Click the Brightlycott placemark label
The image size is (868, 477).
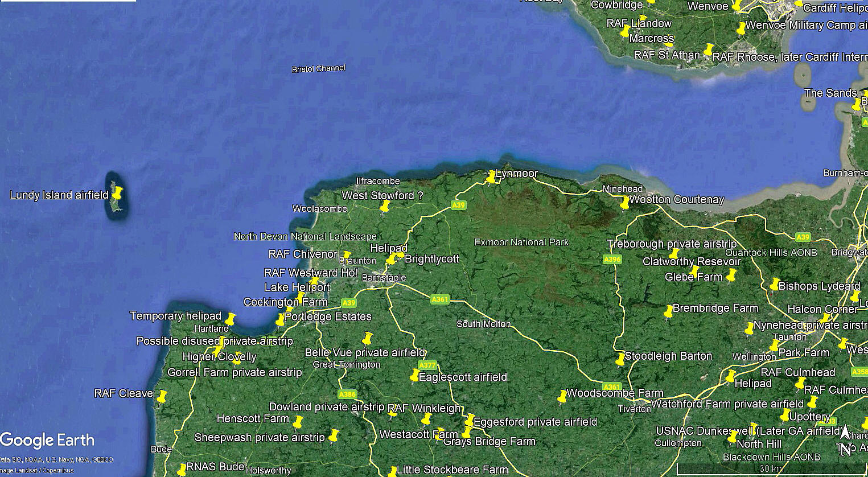[432, 259]
